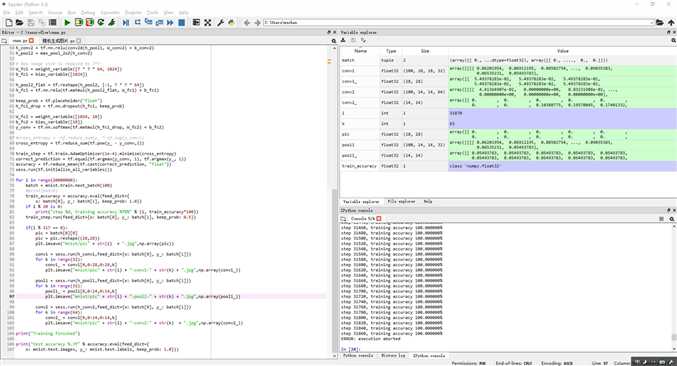Sort variables by Size column header
677x366 pixels.
[x=425, y=51]
